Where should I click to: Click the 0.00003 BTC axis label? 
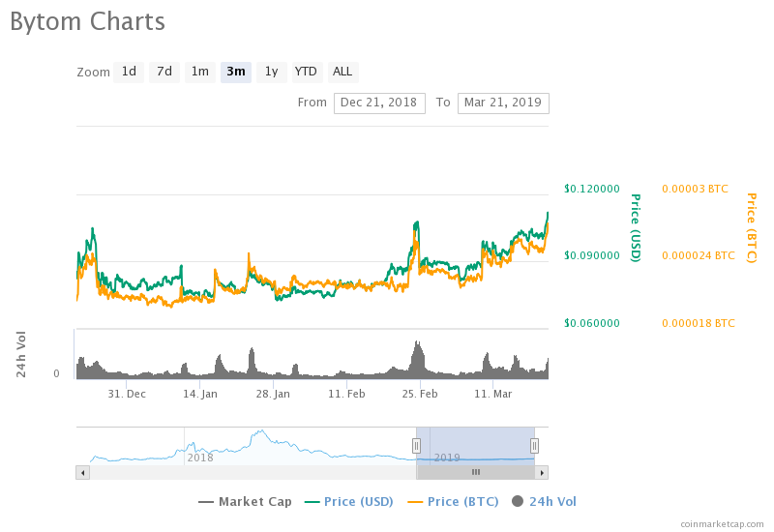pos(695,189)
